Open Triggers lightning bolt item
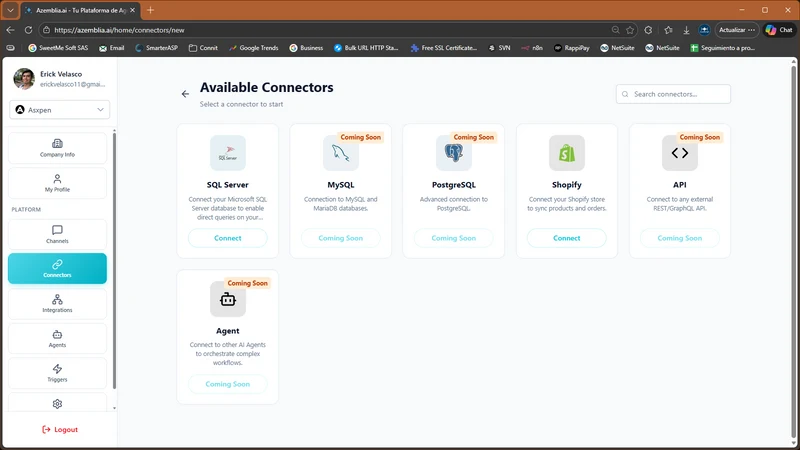 57,373
